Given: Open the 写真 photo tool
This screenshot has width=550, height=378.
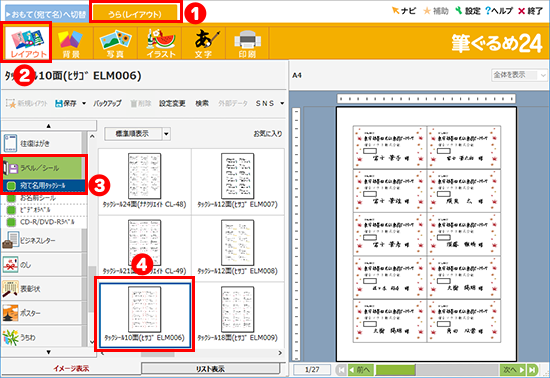Looking at the screenshot, I should pos(115,43).
